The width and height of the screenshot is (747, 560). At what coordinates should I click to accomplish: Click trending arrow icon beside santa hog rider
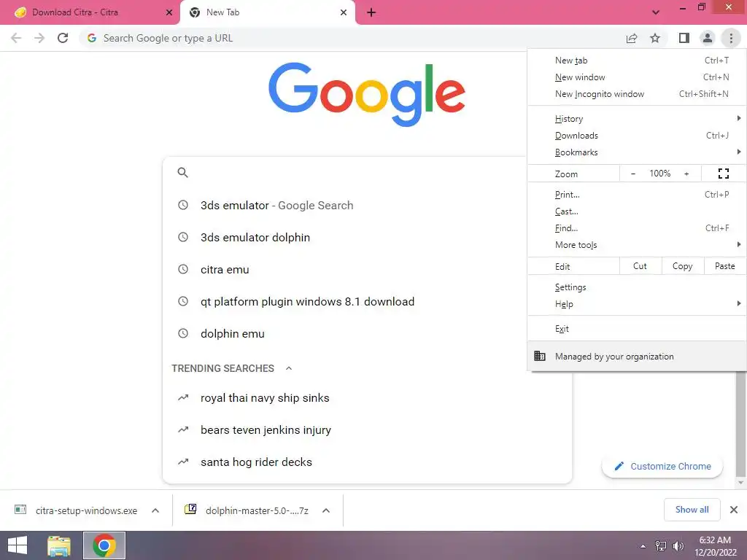tap(183, 462)
